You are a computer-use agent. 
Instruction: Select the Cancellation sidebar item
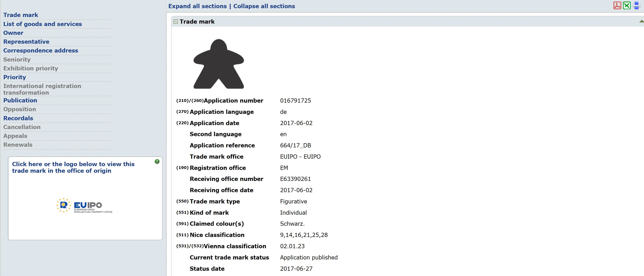point(22,127)
